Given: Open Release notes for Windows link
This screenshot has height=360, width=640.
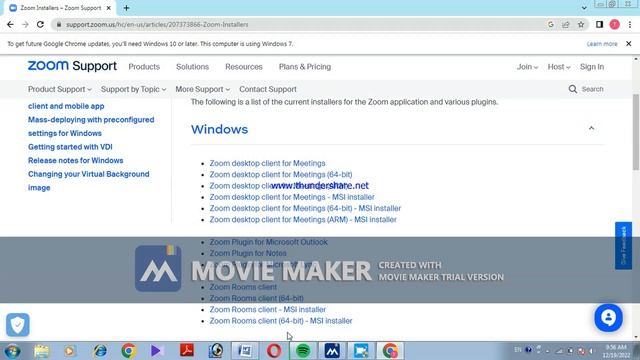Looking at the screenshot, I should point(76,160).
